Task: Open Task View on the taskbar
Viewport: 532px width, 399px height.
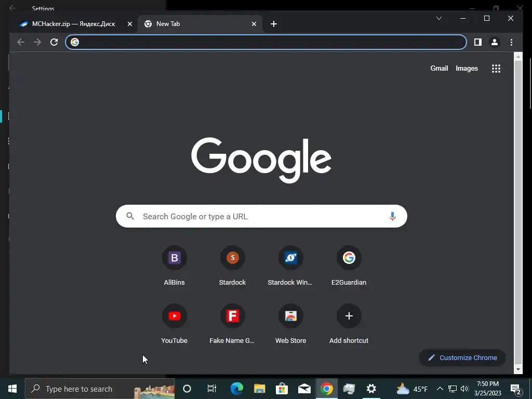Action: [x=212, y=389]
